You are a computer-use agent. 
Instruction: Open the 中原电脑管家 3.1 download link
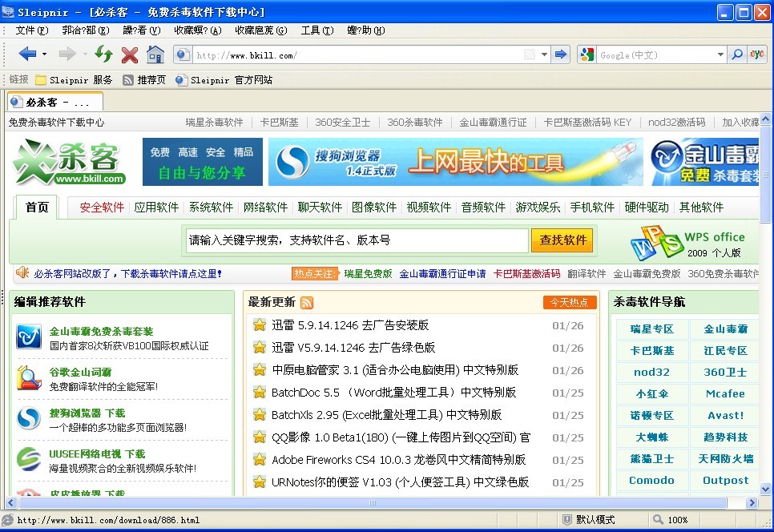(x=394, y=370)
